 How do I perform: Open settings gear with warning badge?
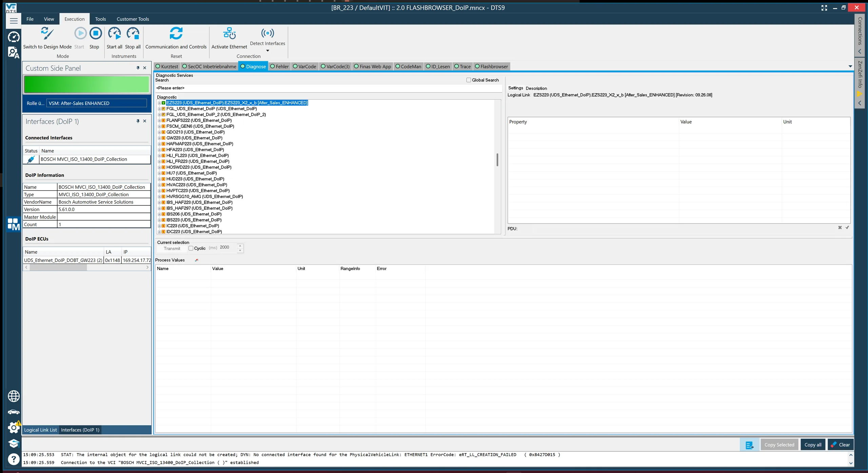point(14,427)
